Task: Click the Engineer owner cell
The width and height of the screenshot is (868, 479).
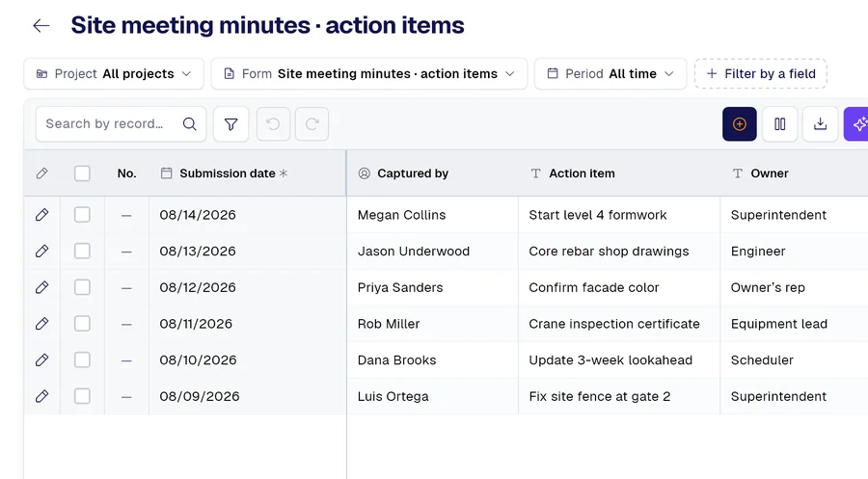Action: 795,252
